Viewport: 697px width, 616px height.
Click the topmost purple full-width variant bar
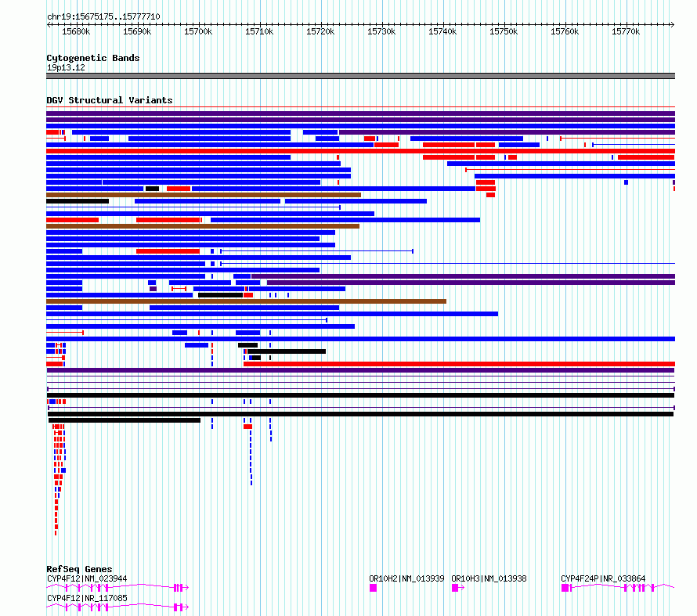[x=360, y=113]
